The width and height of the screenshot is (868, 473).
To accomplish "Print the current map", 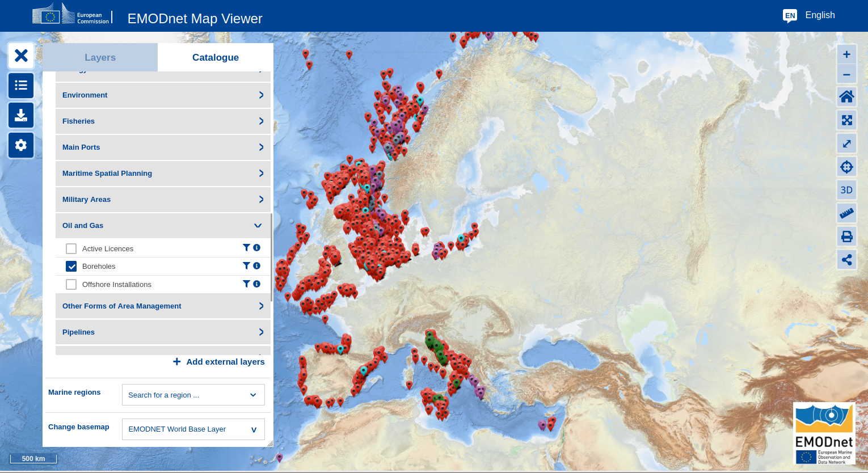I will click(846, 236).
